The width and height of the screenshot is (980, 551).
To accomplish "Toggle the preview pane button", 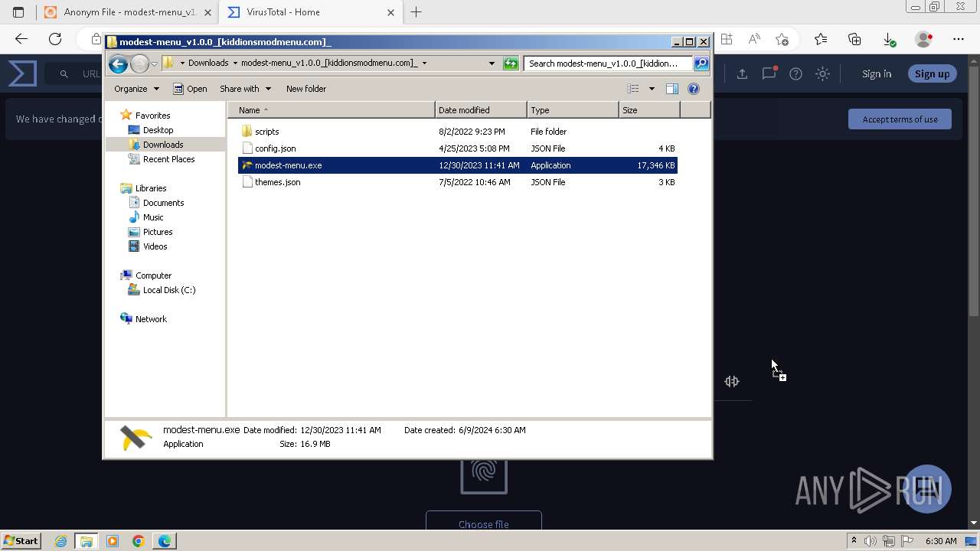I will (x=672, y=89).
